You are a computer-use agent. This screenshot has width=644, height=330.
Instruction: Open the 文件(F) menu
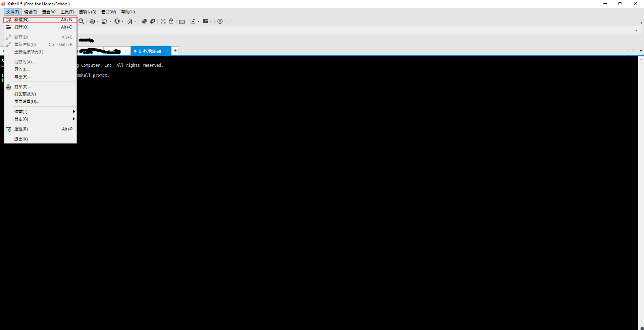(13, 12)
